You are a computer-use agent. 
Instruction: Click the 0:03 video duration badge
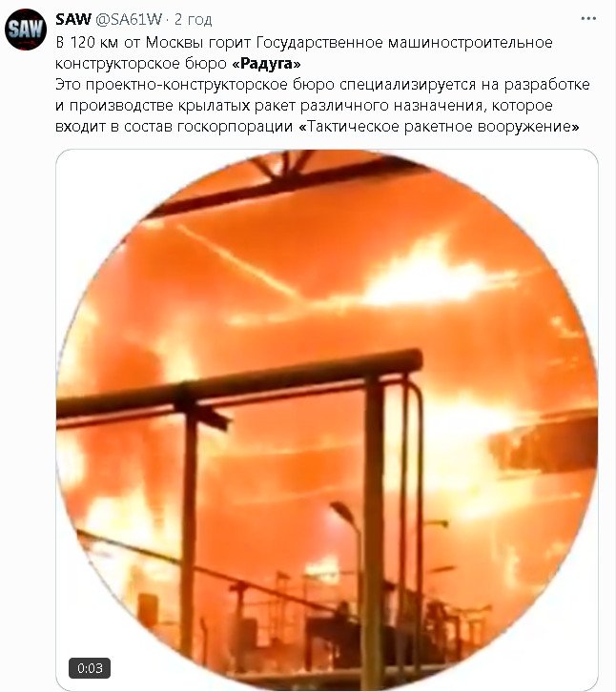pos(90,668)
